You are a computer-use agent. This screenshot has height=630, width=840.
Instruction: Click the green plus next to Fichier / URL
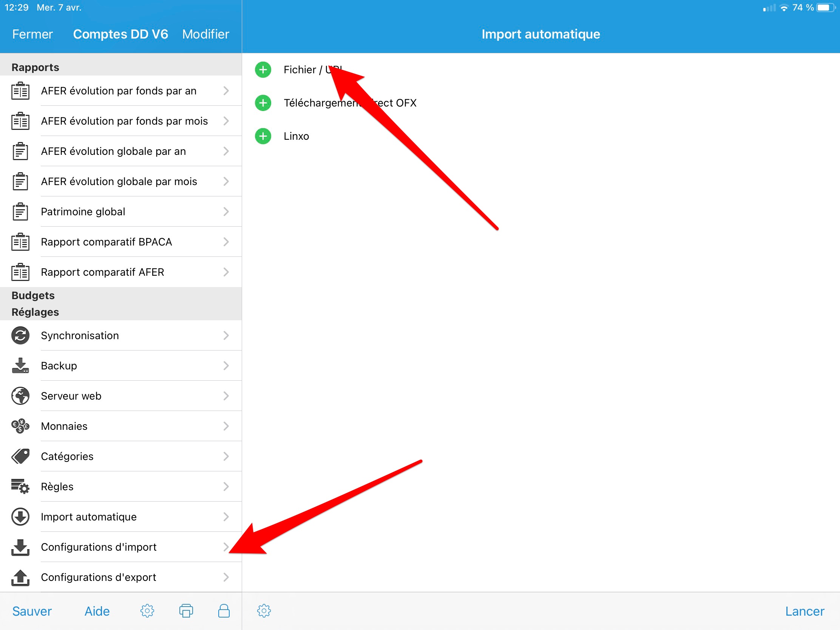pyautogui.click(x=263, y=70)
